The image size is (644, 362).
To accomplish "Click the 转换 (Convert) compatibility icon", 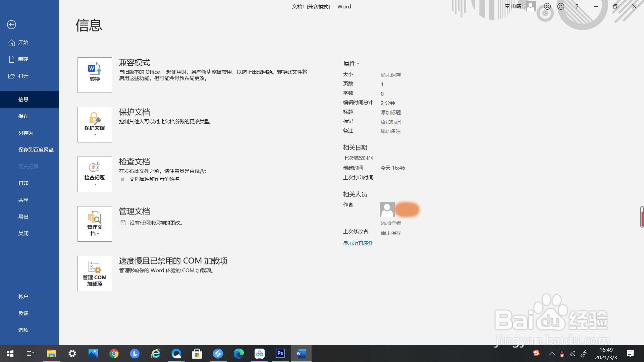I will pyautogui.click(x=94, y=75).
